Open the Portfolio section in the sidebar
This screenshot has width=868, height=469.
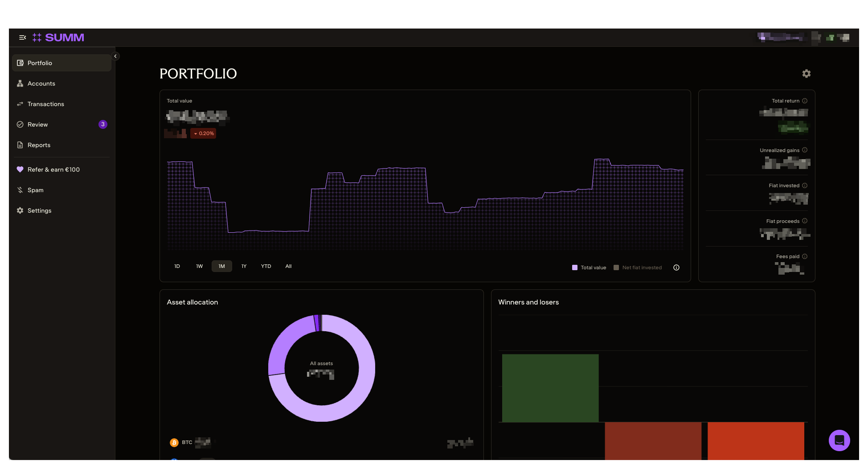pos(39,63)
